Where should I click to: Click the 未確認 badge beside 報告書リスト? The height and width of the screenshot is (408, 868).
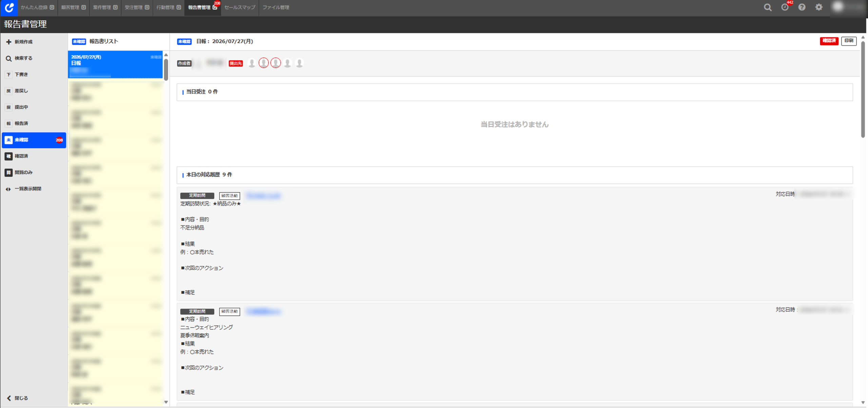point(79,41)
